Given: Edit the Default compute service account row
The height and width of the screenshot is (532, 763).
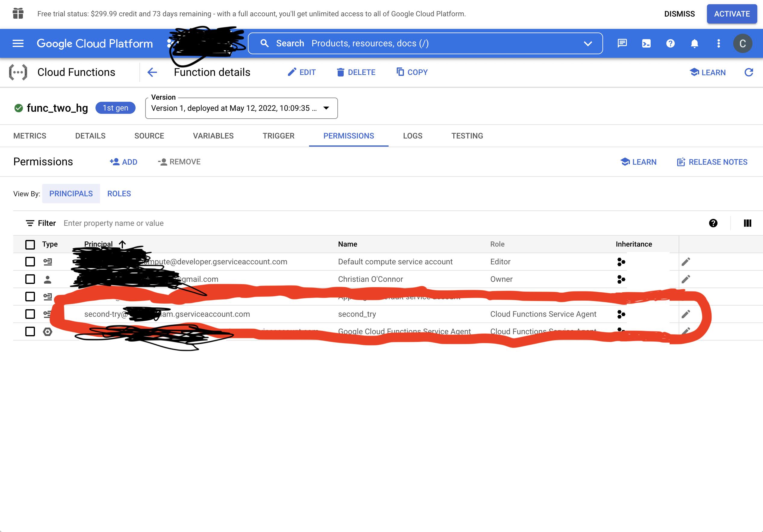Looking at the screenshot, I should pyautogui.click(x=686, y=262).
